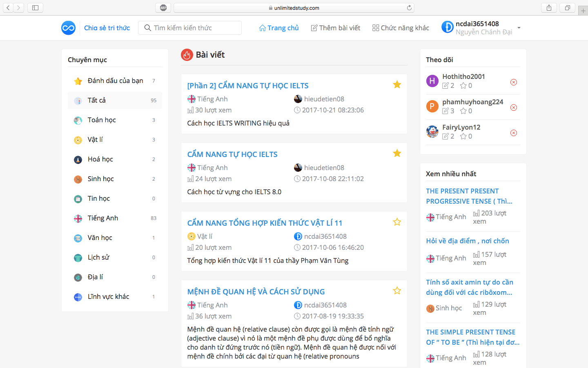Click the Safari share icon
Screen dimensions: 588x368
click(x=549, y=8)
